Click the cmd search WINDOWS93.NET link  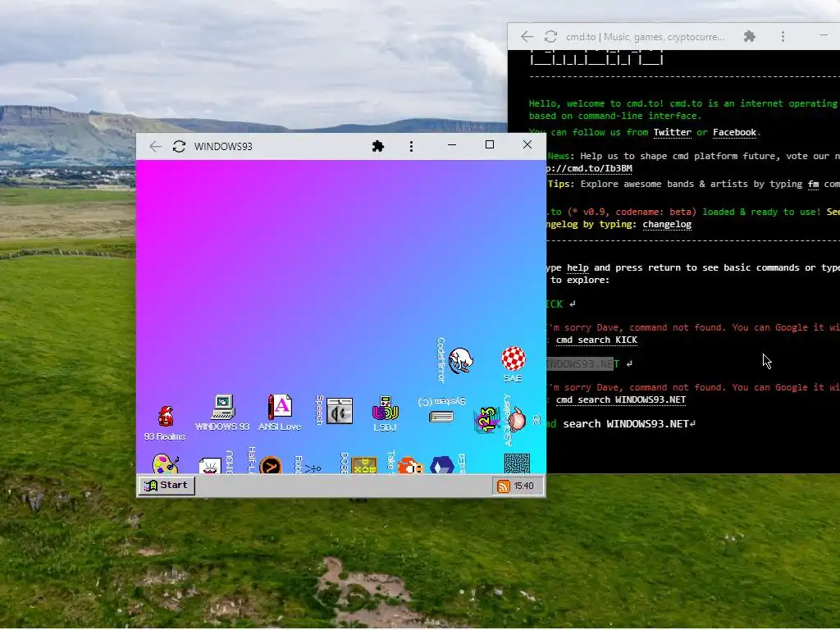pos(621,400)
